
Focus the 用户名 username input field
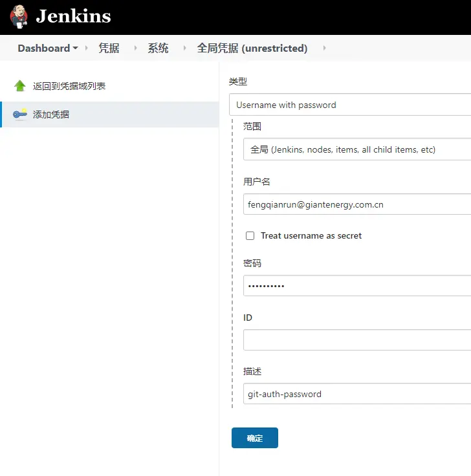pyautogui.click(x=356, y=204)
